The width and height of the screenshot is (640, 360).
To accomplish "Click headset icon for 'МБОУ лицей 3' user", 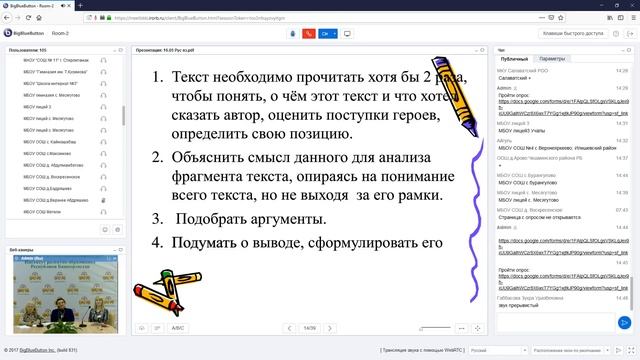I will [x=103, y=107].
